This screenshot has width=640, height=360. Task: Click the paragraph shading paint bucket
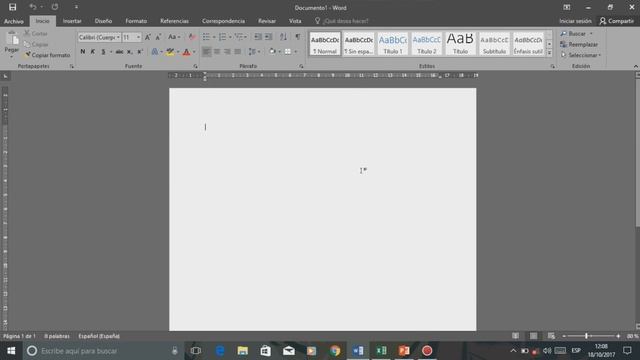click(272, 51)
